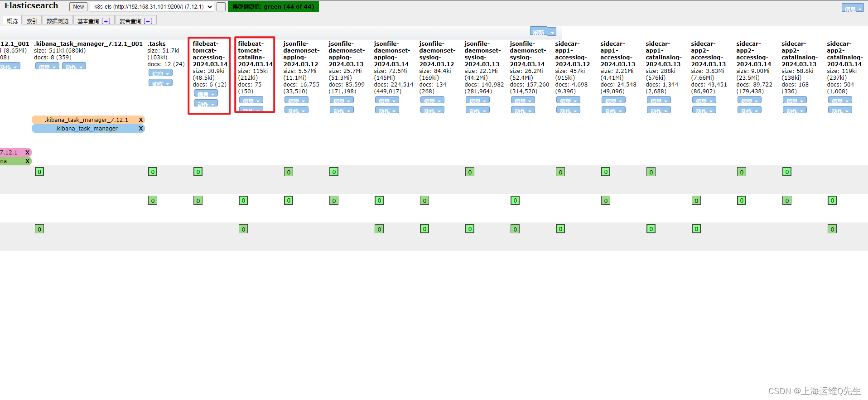Click sidecar-app2-catalinalog-2024.03.13 shard 0 in middle row
This screenshot has height=400, width=868.
pos(787,200)
